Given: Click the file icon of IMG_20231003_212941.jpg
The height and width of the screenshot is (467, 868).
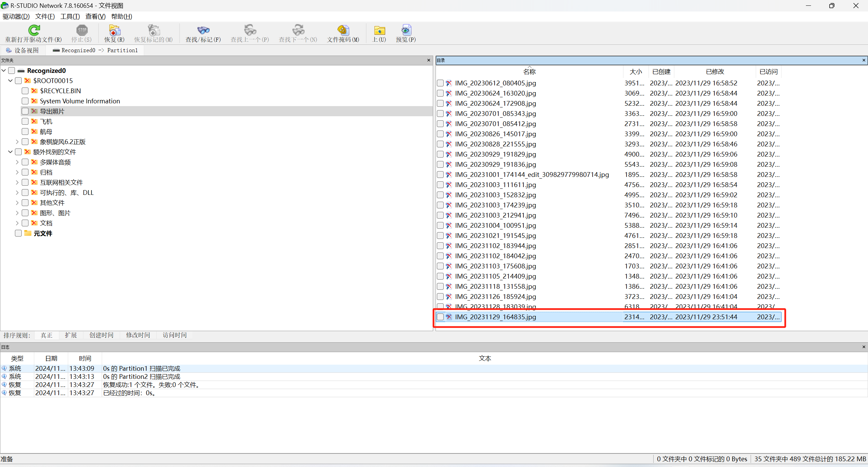Looking at the screenshot, I should (x=449, y=215).
